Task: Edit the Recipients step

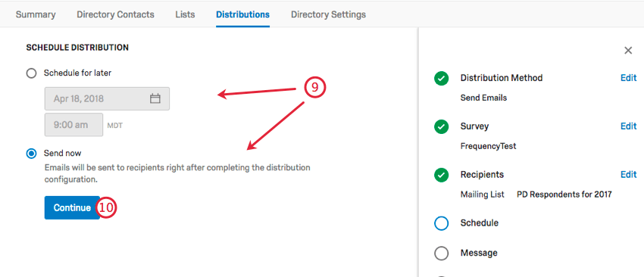Action: (628, 175)
